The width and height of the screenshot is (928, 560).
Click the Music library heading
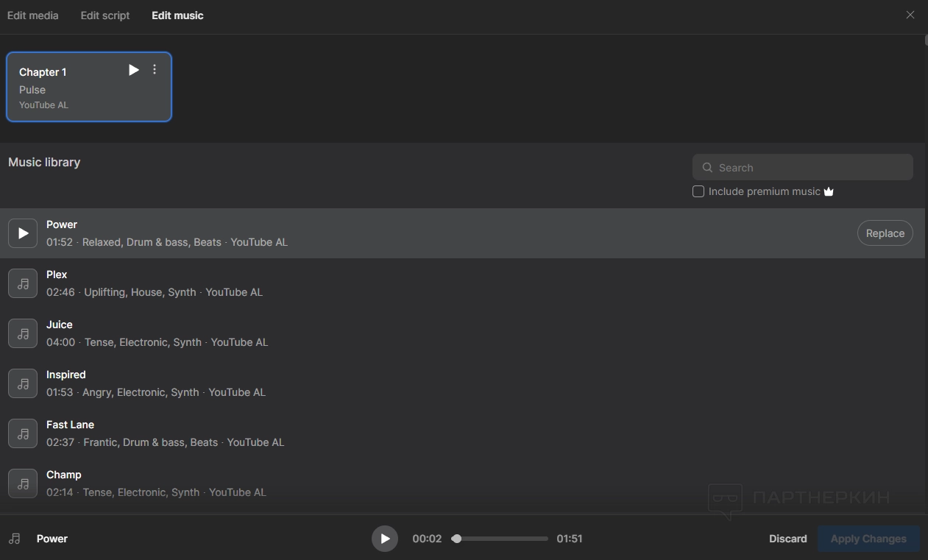(44, 162)
